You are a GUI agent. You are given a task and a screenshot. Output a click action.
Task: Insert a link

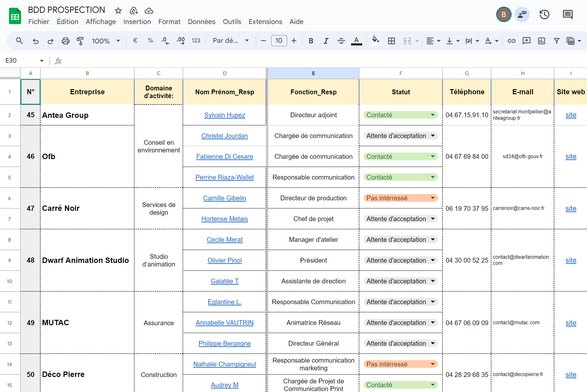(512, 41)
